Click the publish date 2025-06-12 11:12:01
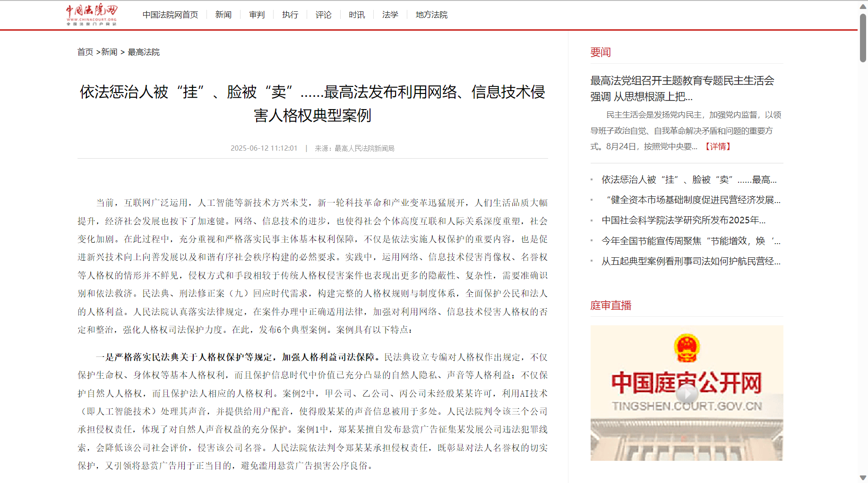This screenshot has height=483, width=868. click(x=264, y=148)
